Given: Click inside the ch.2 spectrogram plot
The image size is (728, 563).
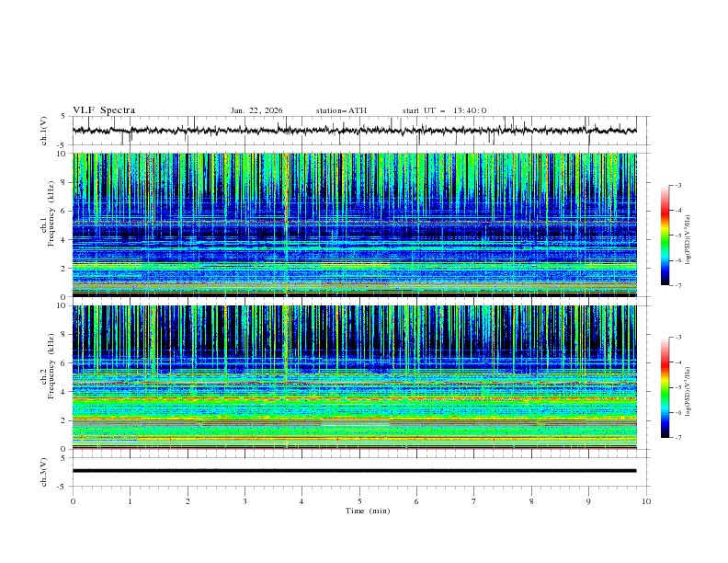Looking at the screenshot, I should coord(358,376).
